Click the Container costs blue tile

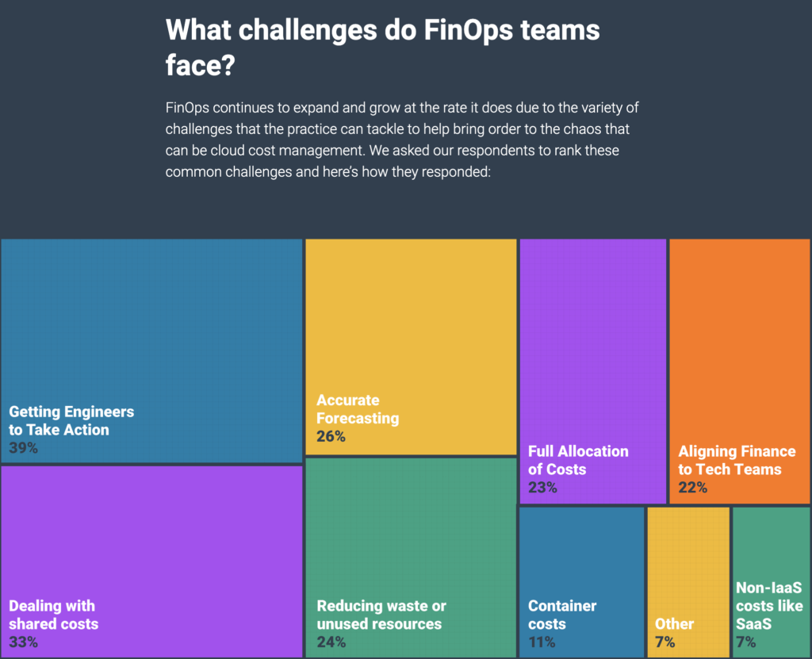[581, 582]
